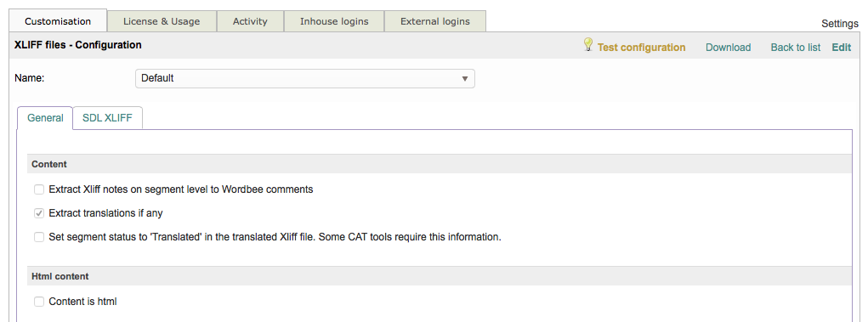Select the Inhouse logins tab
Viewport: 868px width, 322px height.
pos(334,21)
